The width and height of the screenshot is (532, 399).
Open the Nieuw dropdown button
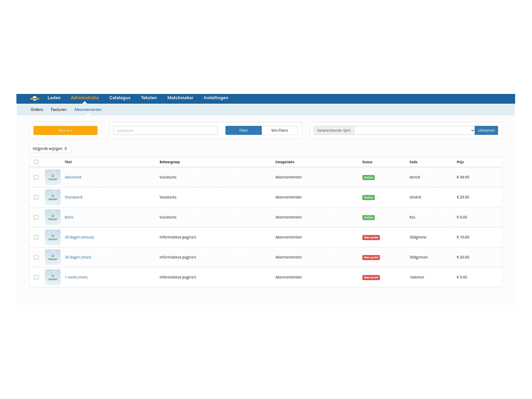pos(65,130)
